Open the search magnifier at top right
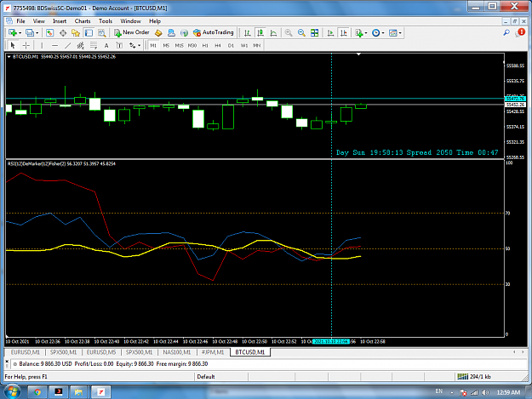The height and width of the screenshot is (399, 532). tap(506, 32)
